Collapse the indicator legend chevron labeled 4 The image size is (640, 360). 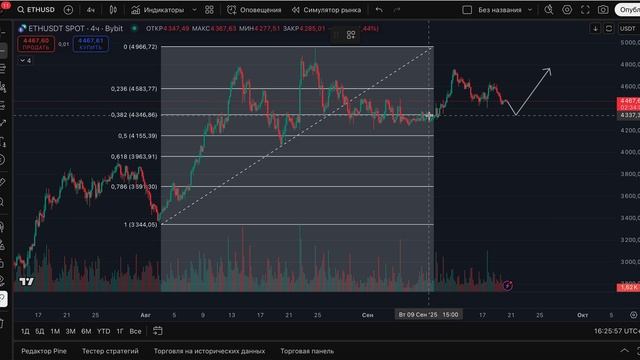[25, 60]
